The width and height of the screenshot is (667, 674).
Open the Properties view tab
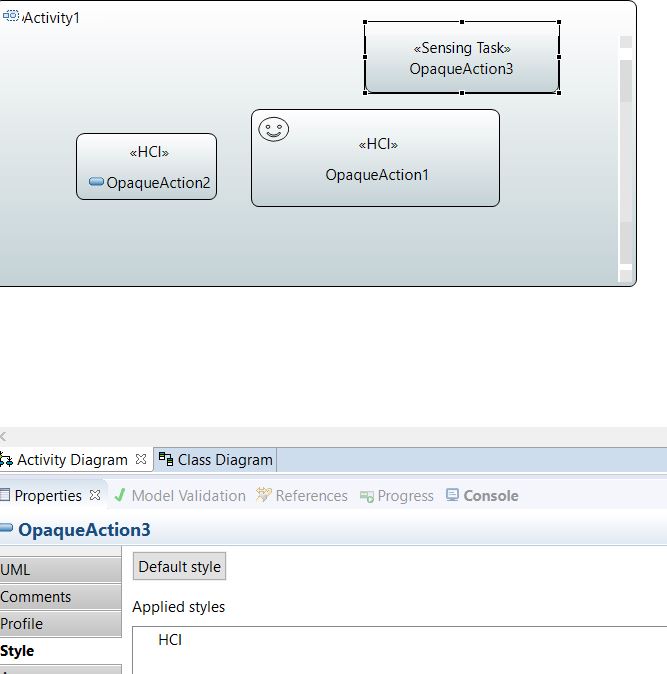(48, 496)
